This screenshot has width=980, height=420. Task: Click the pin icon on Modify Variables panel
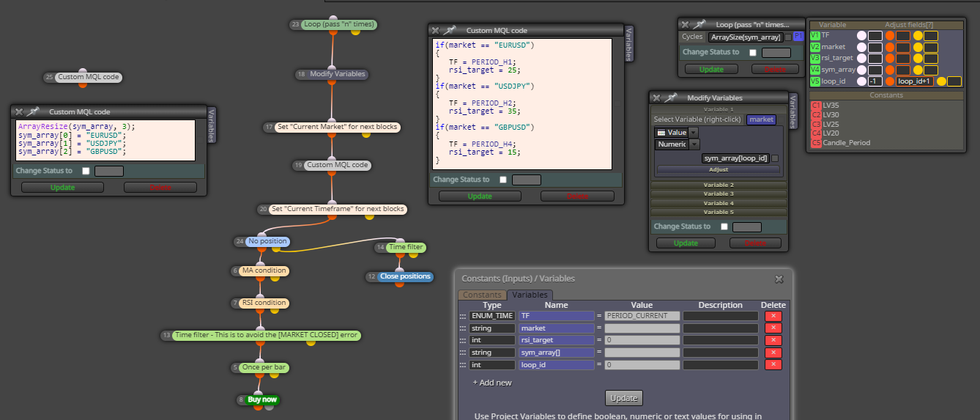(x=671, y=97)
